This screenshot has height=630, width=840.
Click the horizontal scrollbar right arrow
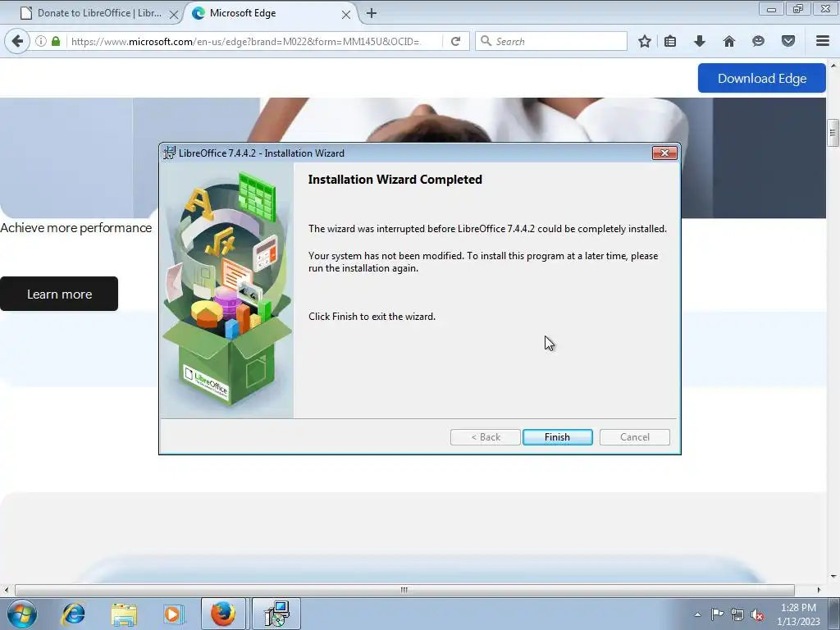click(x=819, y=590)
